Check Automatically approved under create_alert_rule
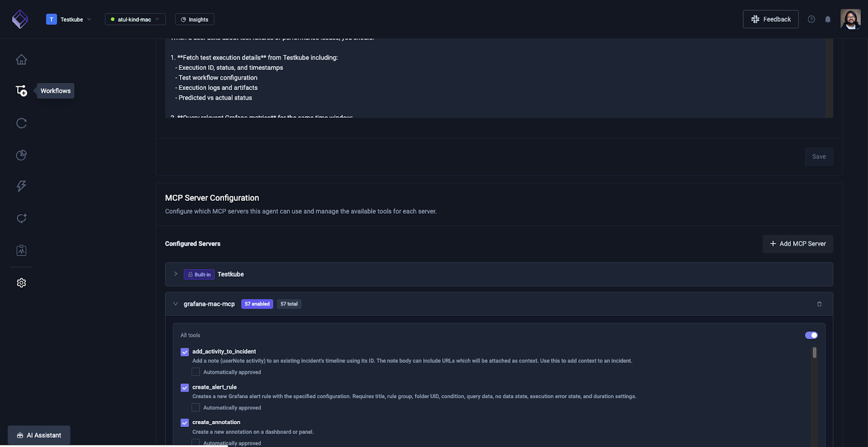Image resolution: width=868 pixels, height=447 pixels. pos(196,407)
